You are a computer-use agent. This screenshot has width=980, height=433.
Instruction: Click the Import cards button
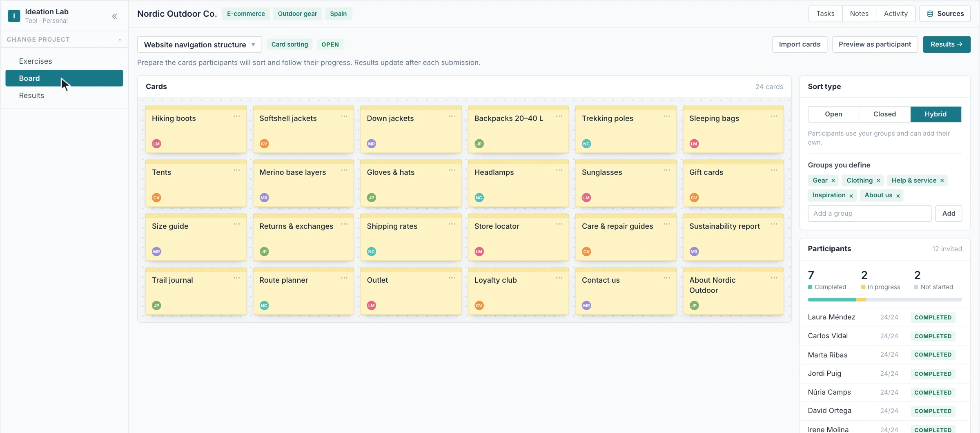(x=800, y=45)
